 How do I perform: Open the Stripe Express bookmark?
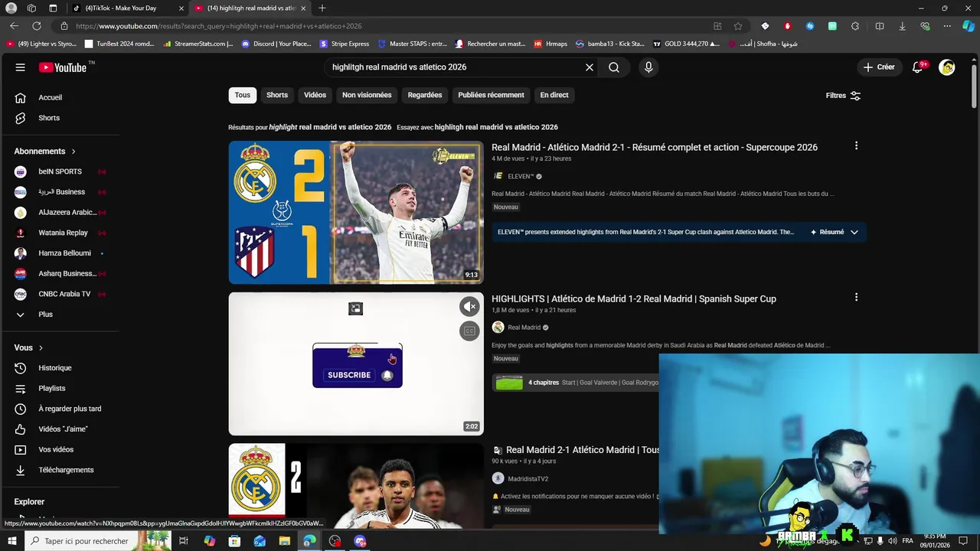pyautogui.click(x=345, y=44)
